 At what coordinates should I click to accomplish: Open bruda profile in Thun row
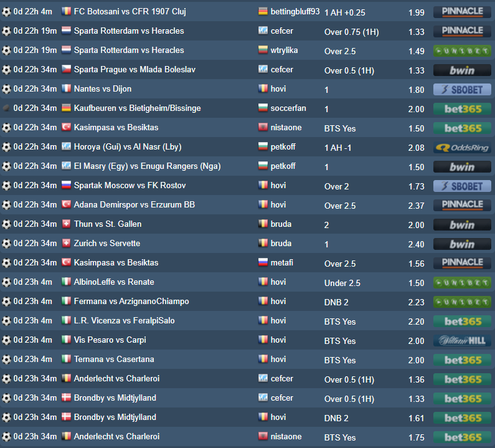click(281, 224)
